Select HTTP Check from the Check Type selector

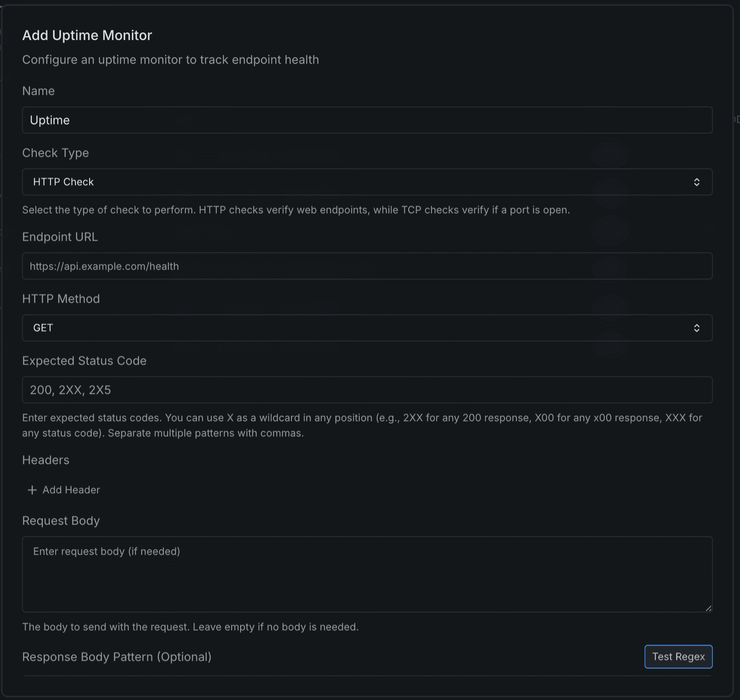64,182
